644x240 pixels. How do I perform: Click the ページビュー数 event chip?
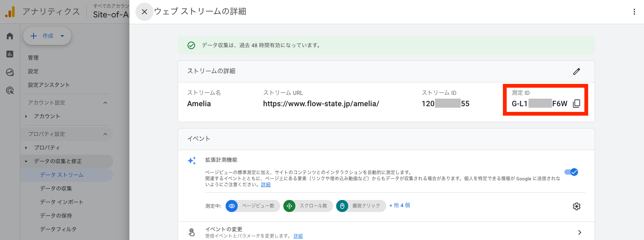[253, 206]
